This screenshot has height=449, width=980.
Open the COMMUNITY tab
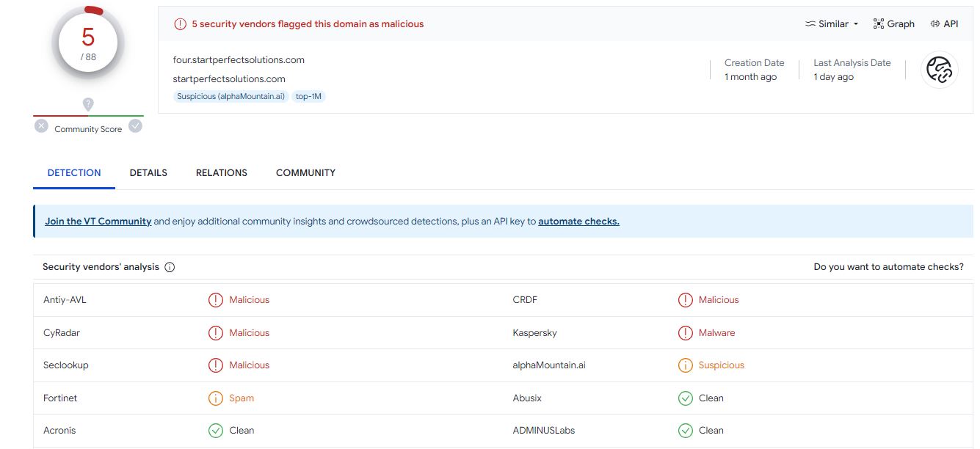(x=305, y=173)
